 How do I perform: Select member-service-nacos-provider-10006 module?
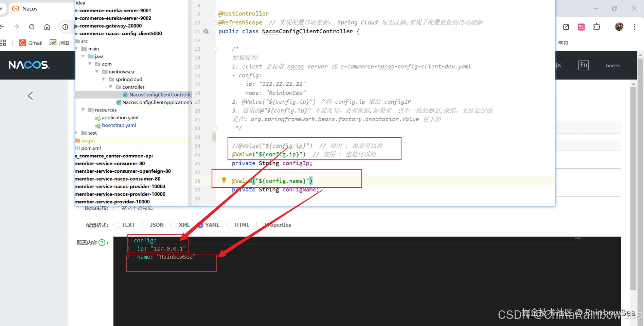(x=120, y=194)
